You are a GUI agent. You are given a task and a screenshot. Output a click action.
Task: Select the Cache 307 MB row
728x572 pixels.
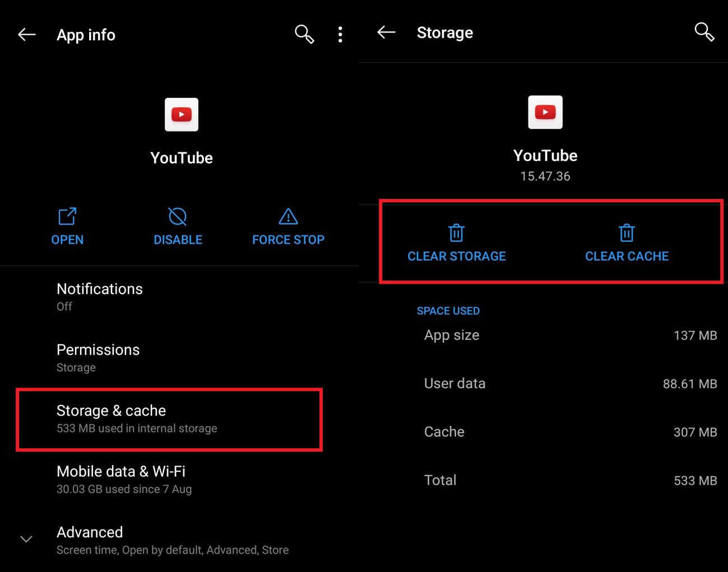click(x=571, y=432)
